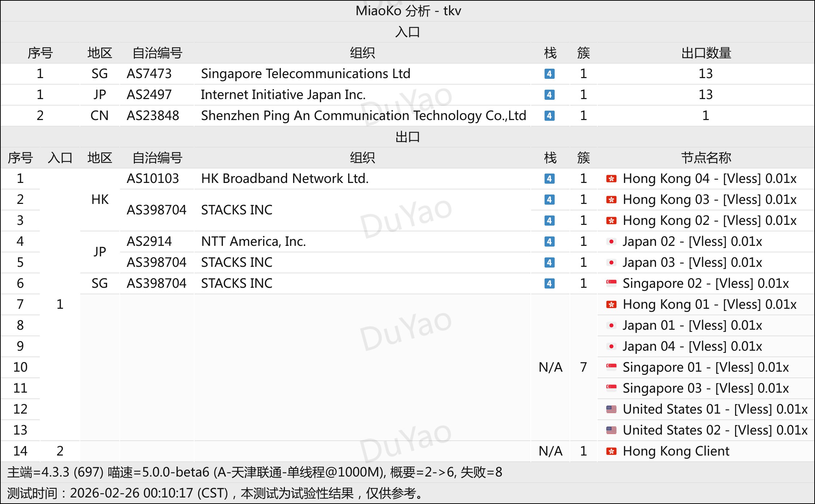815x504 pixels.
Task: Select the Internet Initiative Japan Inc. cell
Action: click(283, 95)
